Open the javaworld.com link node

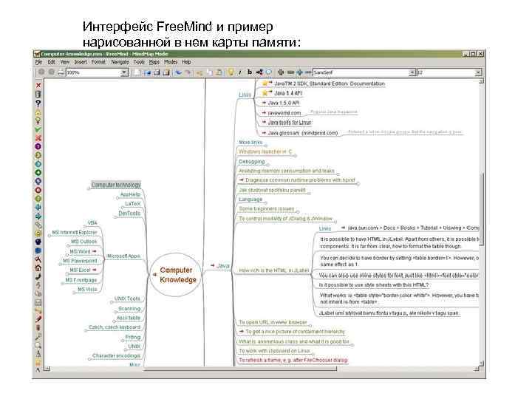pos(282,112)
